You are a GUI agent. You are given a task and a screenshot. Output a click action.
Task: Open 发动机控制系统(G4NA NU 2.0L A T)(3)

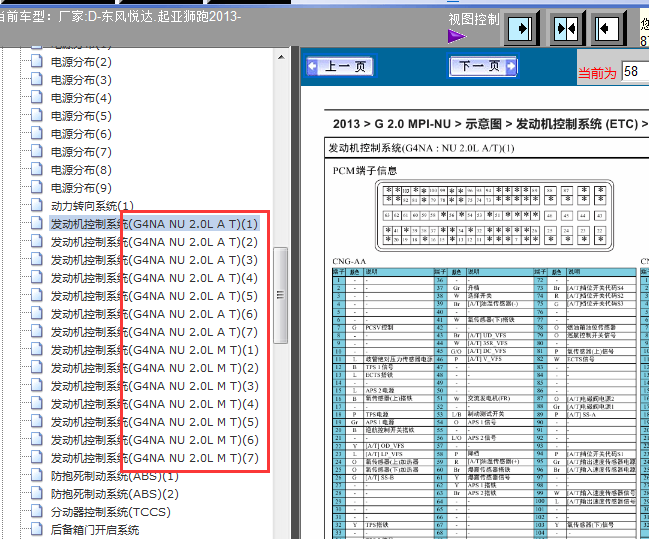click(x=154, y=260)
